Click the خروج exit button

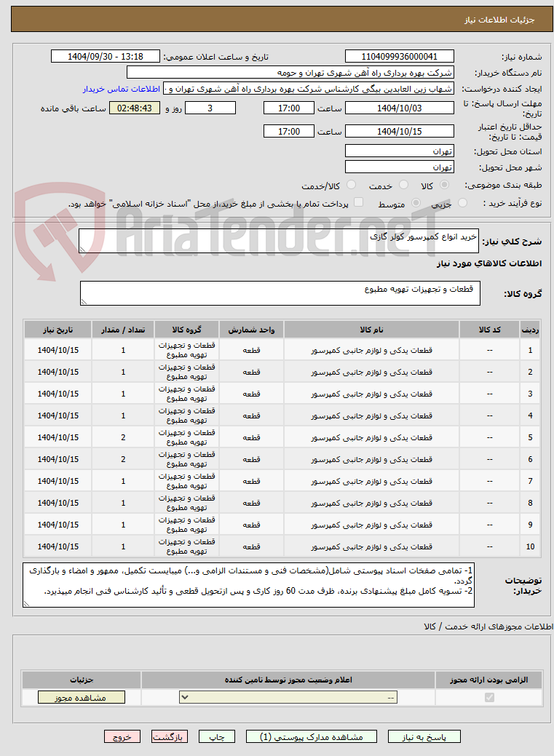[122, 736]
